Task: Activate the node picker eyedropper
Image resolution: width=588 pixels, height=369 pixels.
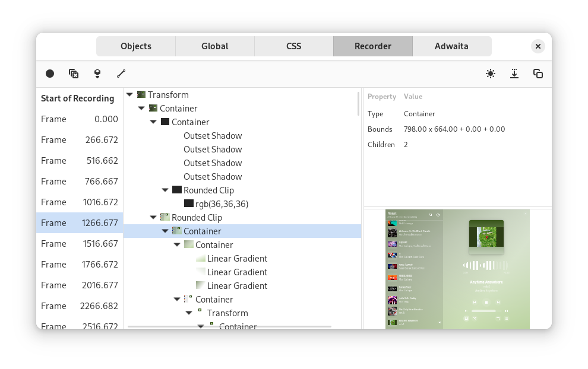Action: [121, 74]
